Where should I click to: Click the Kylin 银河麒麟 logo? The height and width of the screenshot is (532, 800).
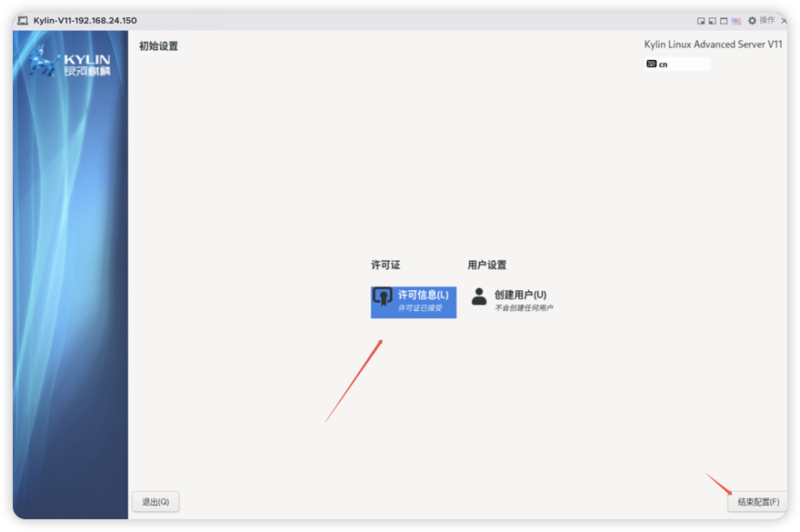pos(70,62)
